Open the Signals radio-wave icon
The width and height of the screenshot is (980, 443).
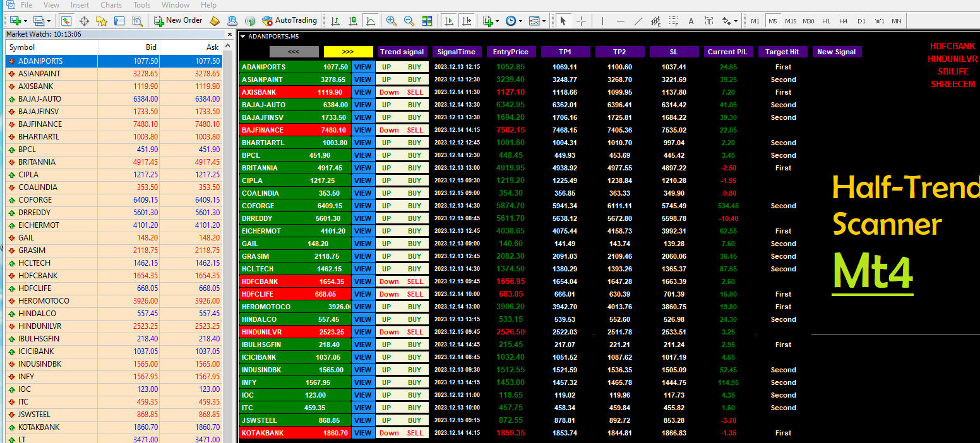coord(250,21)
